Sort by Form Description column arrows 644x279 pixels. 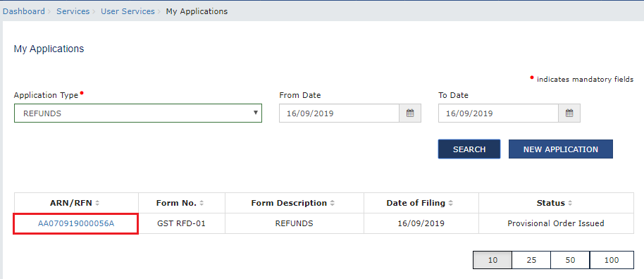333,203
